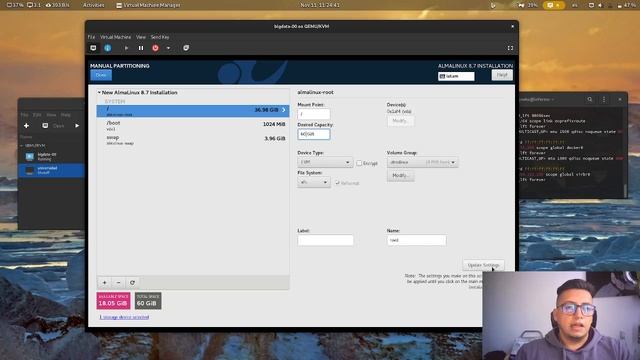
Task: Click the Help button in installer
Action: coord(502,75)
